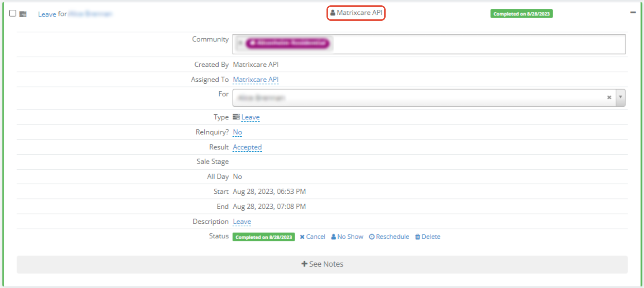This screenshot has width=644, height=288.
Task: Mark activity as No Show
Action: pyautogui.click(x=347, y=237)
